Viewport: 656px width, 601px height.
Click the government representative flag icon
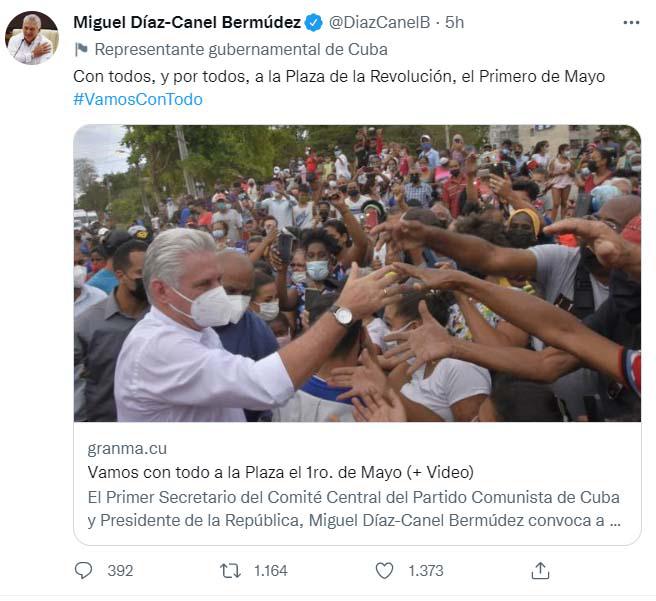81,49
